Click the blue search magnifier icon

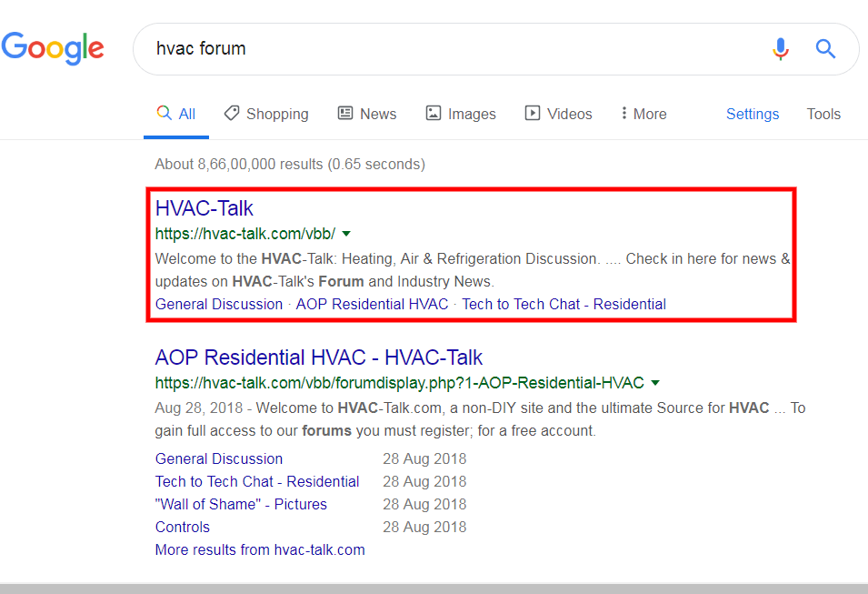coord(825,49)
